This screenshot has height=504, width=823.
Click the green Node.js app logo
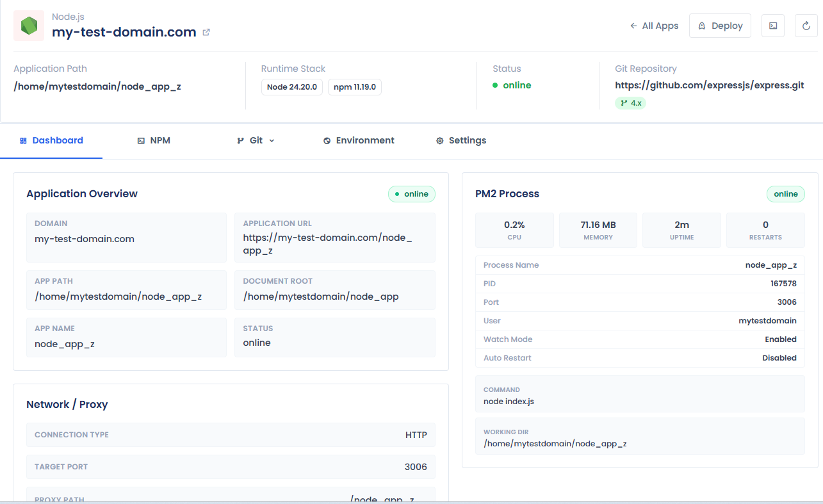(x=29, y=26)
